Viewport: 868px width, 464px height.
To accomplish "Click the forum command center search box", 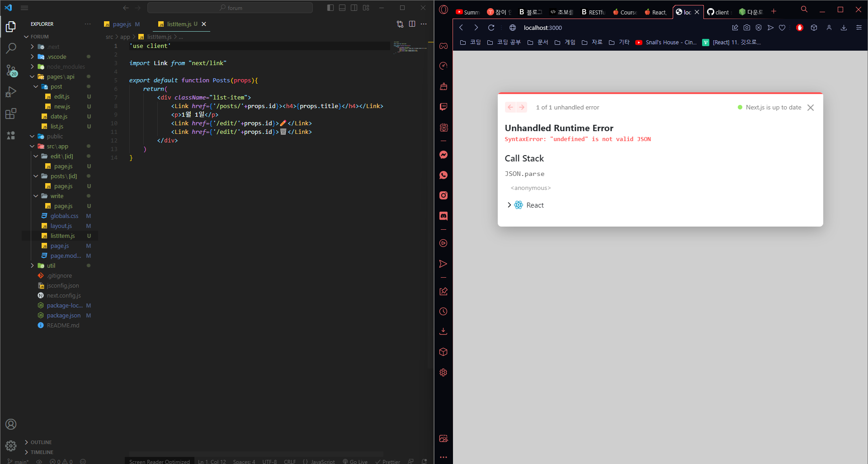I will click(230, 8).
